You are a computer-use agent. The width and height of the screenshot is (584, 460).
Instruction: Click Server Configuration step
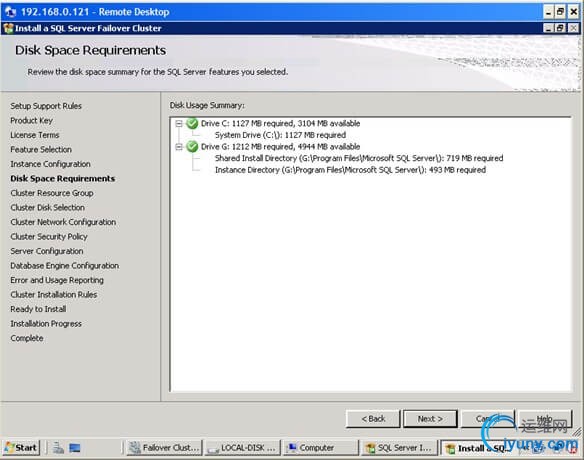coord(47,251)
